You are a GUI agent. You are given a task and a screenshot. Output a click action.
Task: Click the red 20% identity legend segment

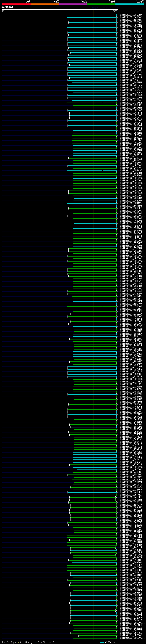point(16,4)
